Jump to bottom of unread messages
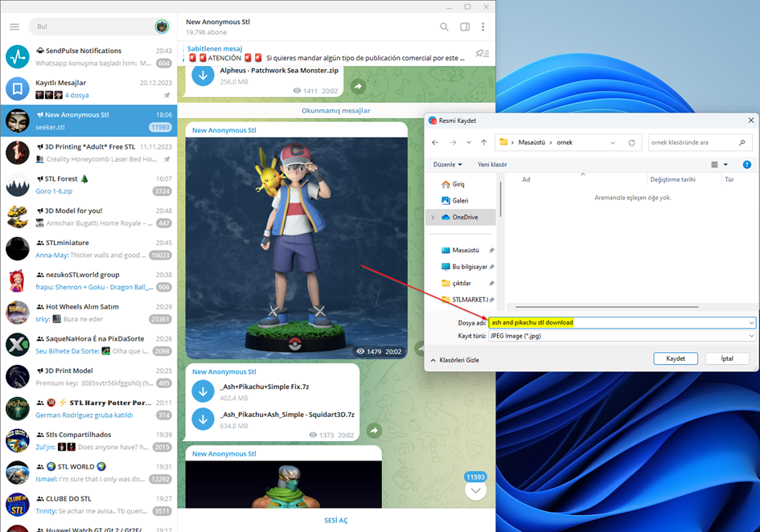The height and width of the screenshot is (532, 760). 475,490
